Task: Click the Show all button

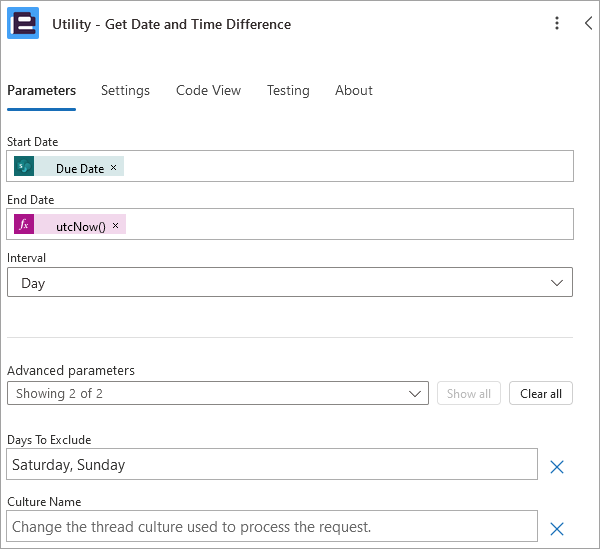Action: (x=469, y=393)
